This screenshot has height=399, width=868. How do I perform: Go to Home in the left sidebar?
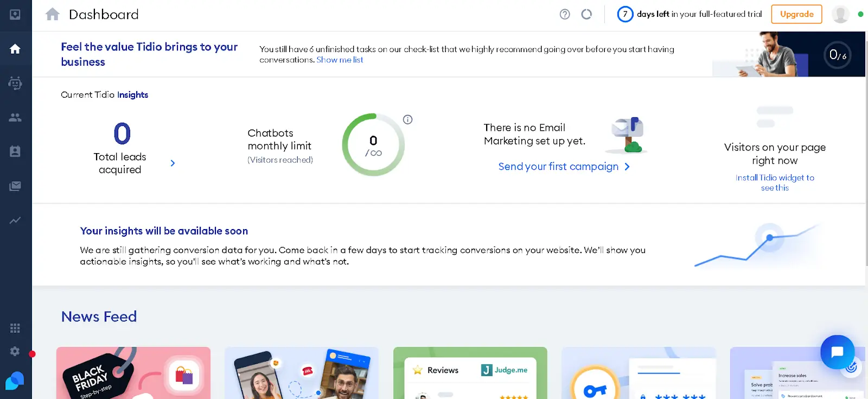tap(15, 49)
